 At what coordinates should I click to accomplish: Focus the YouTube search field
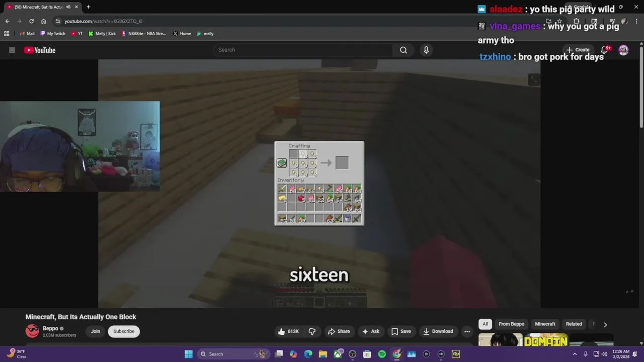303,50
